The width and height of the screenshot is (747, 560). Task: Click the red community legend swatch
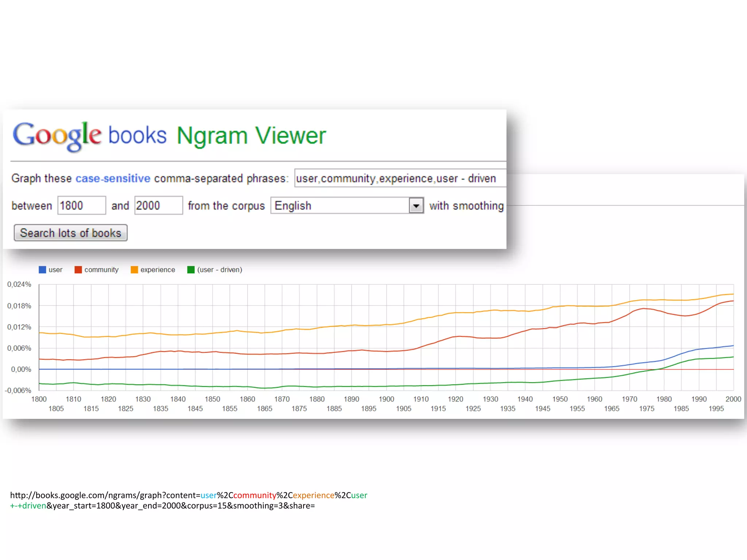tap(78, 270)
